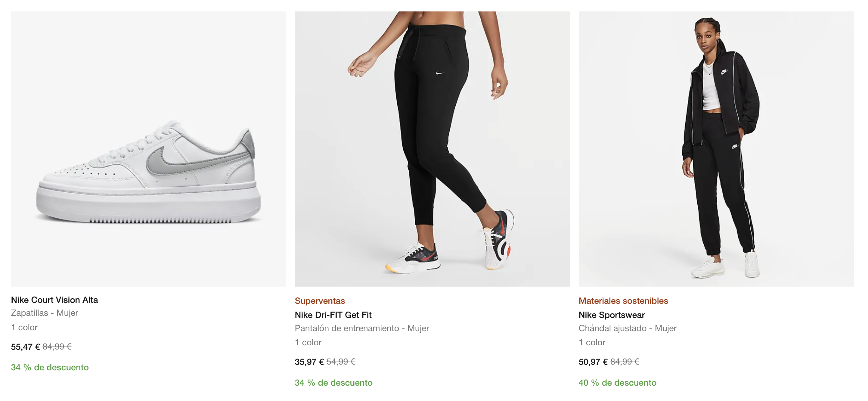This screenshot has width=868, height=401.
Task: Click discount text under Nike Dri-FIT Get Fit
Action: tap(333, 382)
